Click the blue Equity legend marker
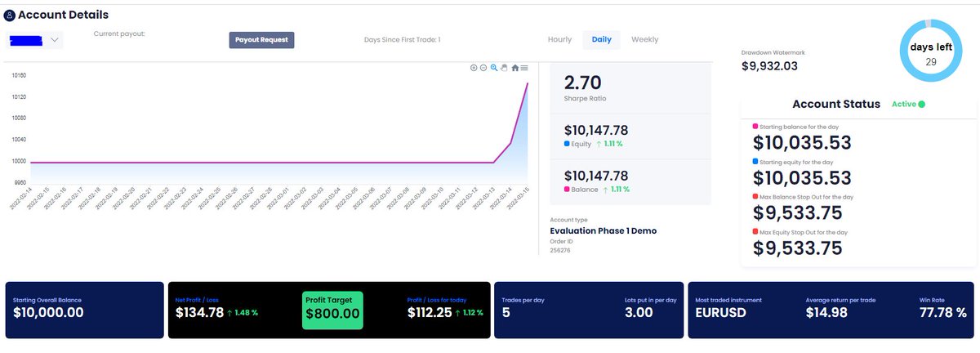This screenshot has width=980, height=353. coord(568,144)
